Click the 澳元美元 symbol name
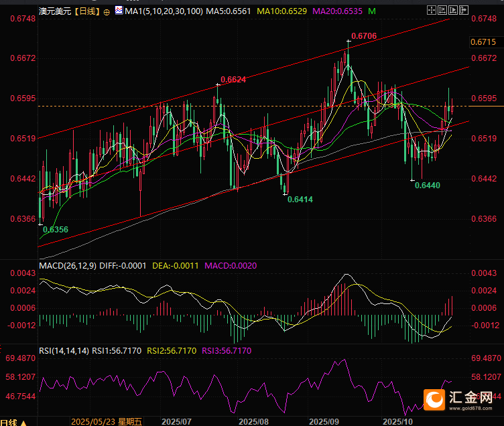Image resolution: width=504 pixels, height=426 pixels. 56,12
